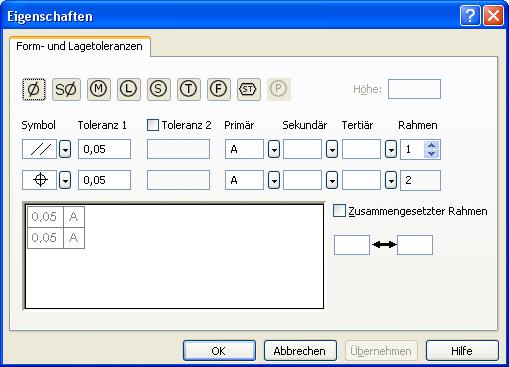Open symbol dropdown for parallelism row

[x=65, y=149]
